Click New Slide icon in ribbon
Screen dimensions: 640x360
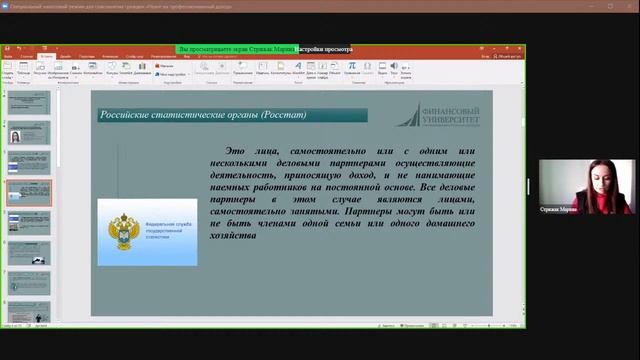7,70
